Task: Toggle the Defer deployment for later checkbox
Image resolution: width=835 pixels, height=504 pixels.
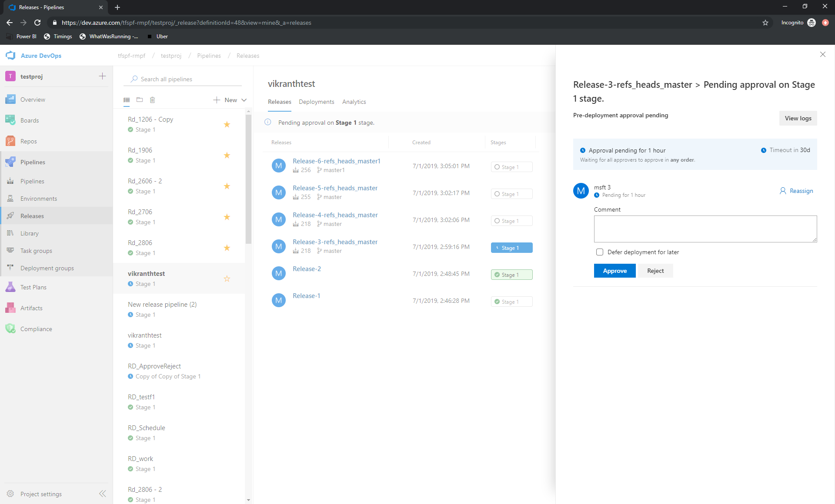Action: click(x=600, y=252)
